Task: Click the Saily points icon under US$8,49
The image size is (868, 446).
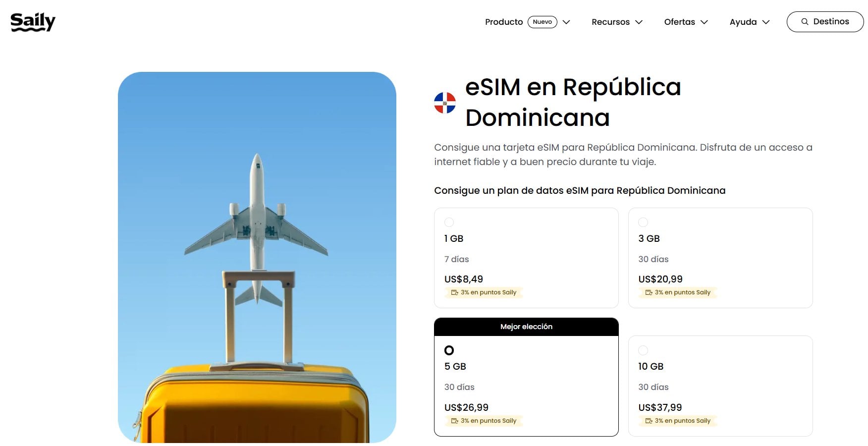Action: pos(454,292)
